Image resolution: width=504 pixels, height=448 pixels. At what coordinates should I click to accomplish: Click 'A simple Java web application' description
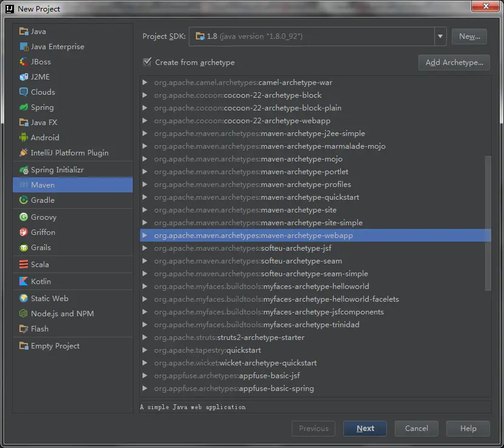point(193,407)
